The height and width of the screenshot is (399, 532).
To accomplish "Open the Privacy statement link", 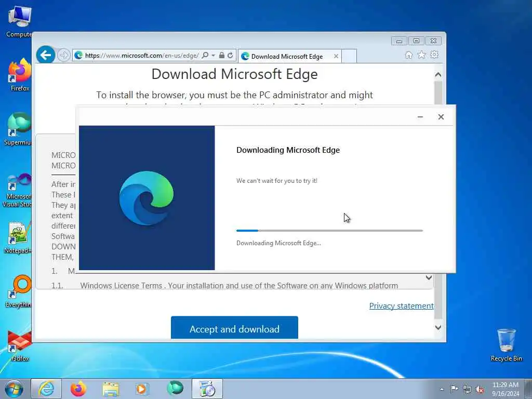I will (x=402, y=305).
